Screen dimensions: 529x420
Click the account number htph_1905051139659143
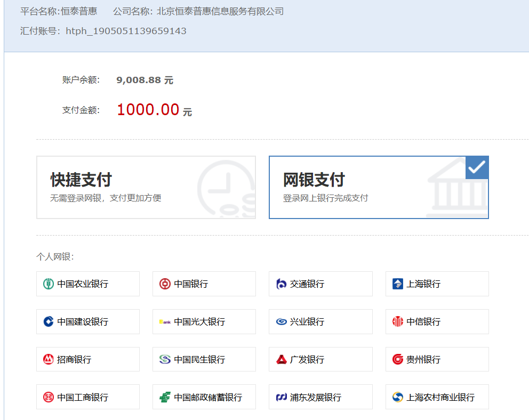(x=126, y=31)
